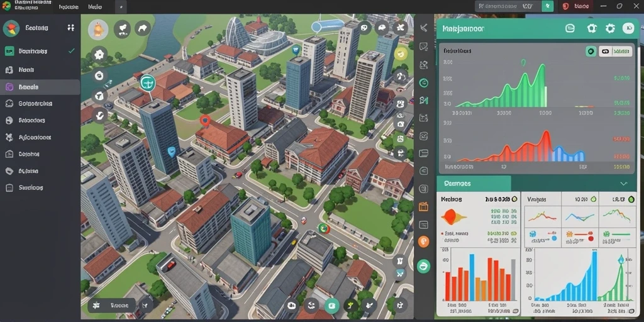Image resolution: width=644 pixels, height=322 pixels.
Task: Click the four-dot grid icon in sidebar header
Action: click(70, 28)
